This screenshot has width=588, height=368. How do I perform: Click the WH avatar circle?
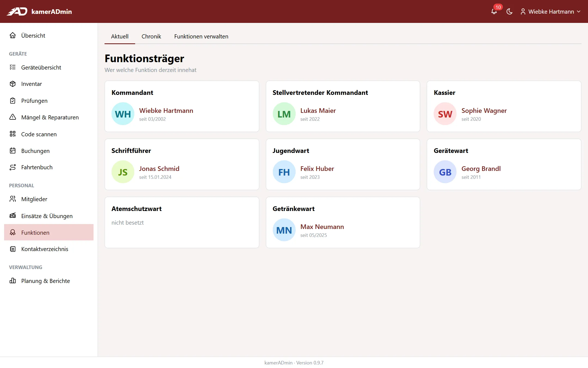123,114
